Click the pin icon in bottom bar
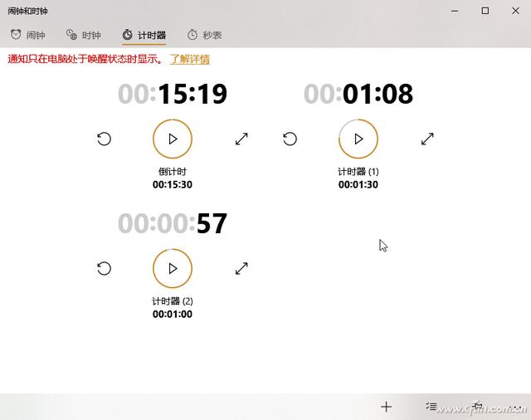This screenshot has width=531, height=420. click(x=477, y=406)
